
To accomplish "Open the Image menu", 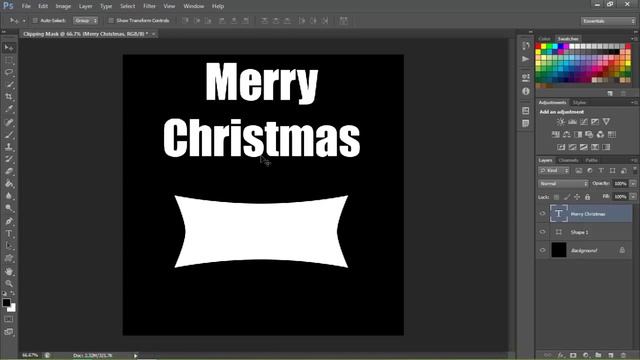I will tap(63, 6).
